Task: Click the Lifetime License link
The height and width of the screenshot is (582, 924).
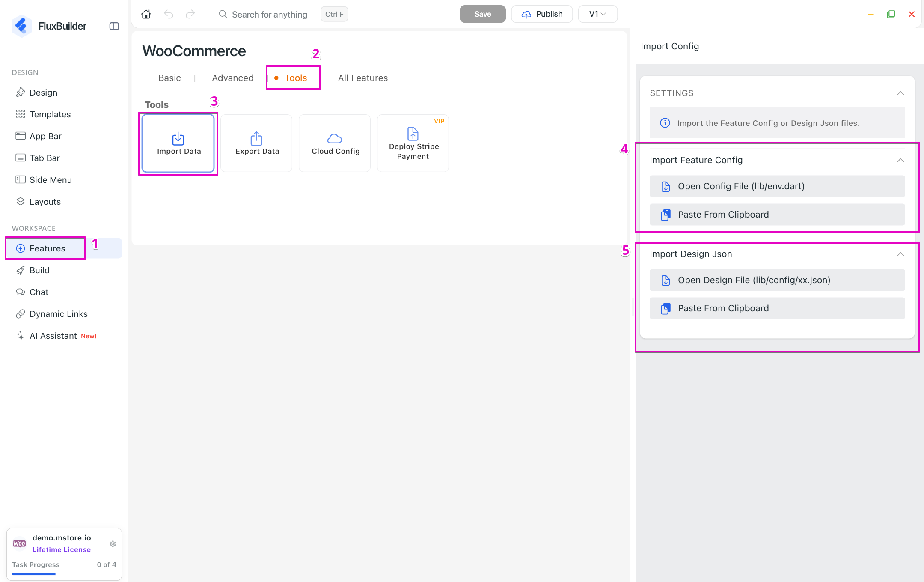Action: (x=62, y=550)
